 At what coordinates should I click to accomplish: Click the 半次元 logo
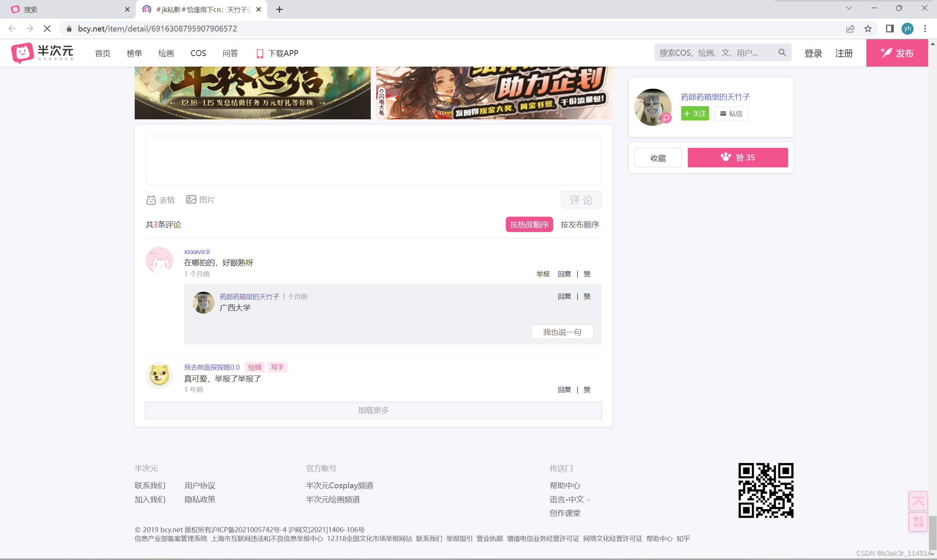(x=42, y=53)
